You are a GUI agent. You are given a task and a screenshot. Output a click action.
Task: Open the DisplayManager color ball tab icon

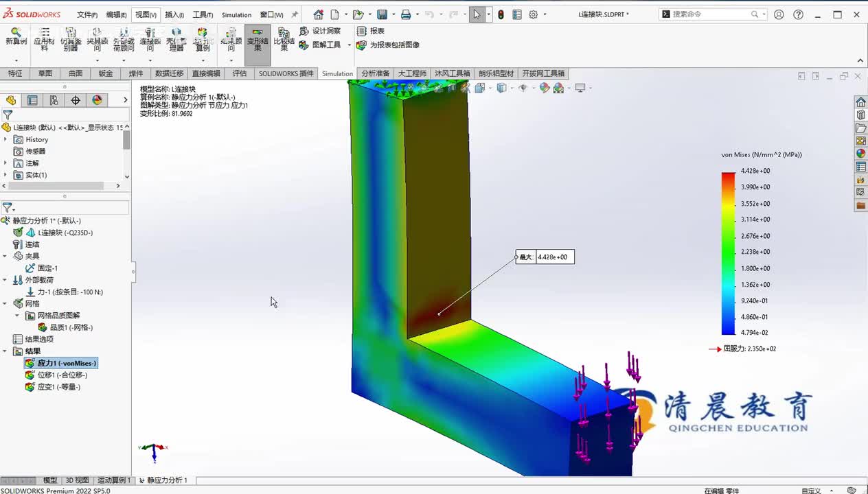pos(97,100)
